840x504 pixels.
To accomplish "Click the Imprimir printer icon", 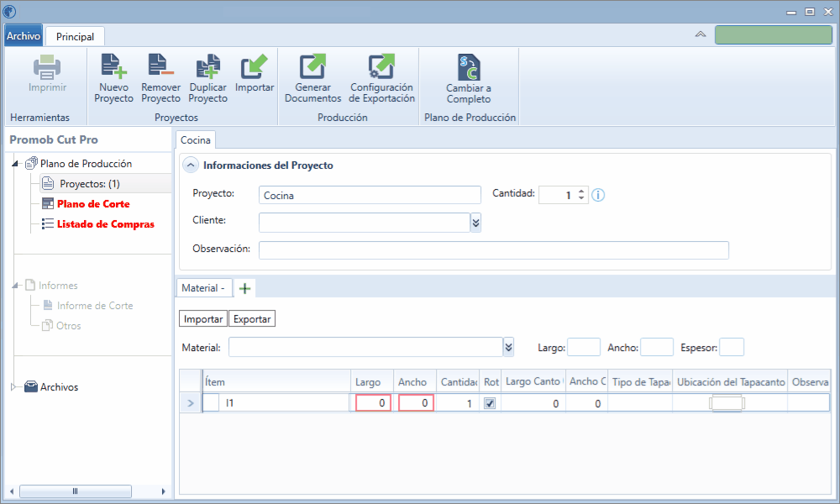I will click(x=47, y=67).
